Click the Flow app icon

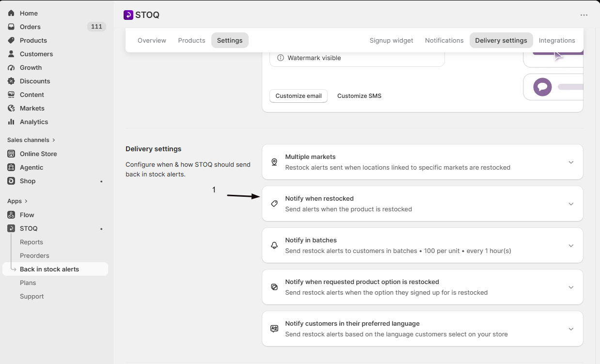[11, 215]
